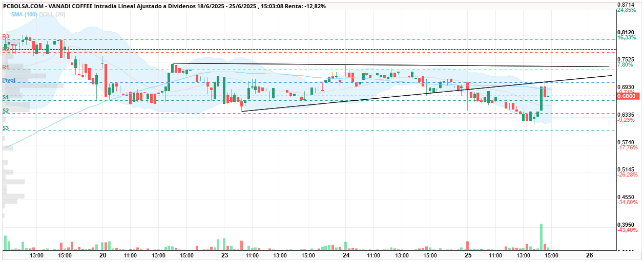Click the tallest green volume bar
644x262 pixels.
point(541,237)
